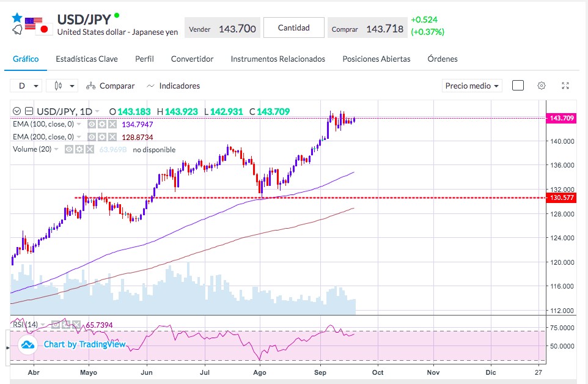The image size is (588, 384).
Task: Click the circled chevron legend toggle
Action: coord(17,111)
